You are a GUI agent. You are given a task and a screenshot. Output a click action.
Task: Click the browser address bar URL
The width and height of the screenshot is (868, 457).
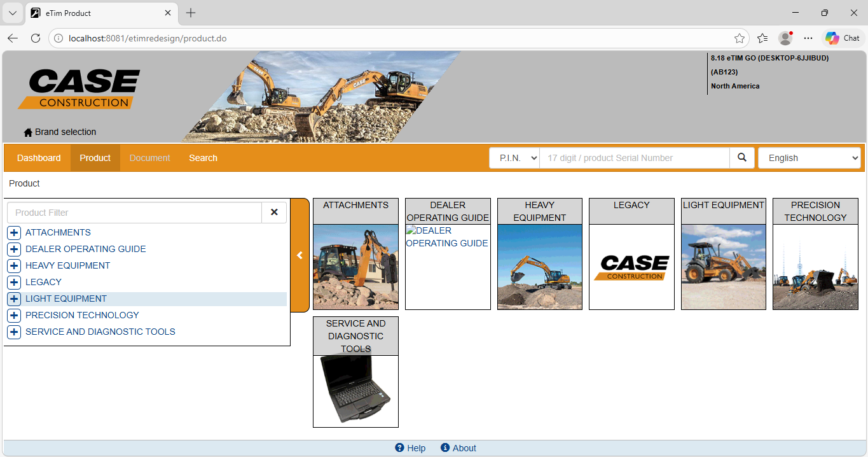click(x=148, y=38)
